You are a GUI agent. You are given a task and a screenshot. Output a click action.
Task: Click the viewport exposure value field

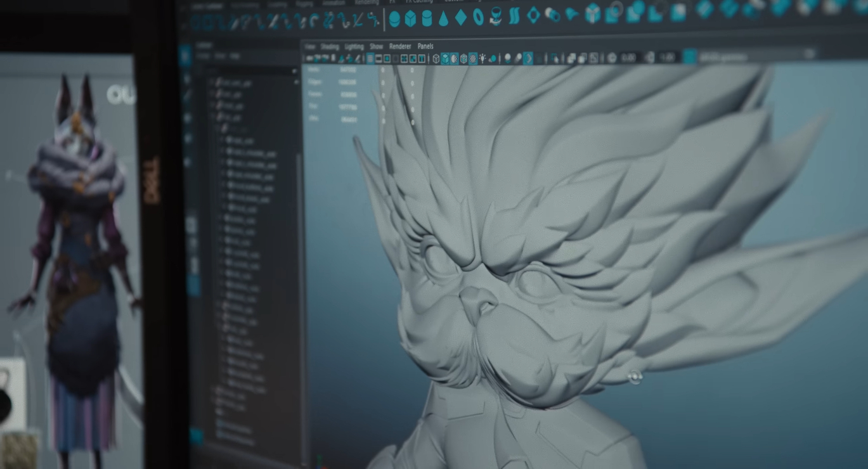click(x=628, y=58)
